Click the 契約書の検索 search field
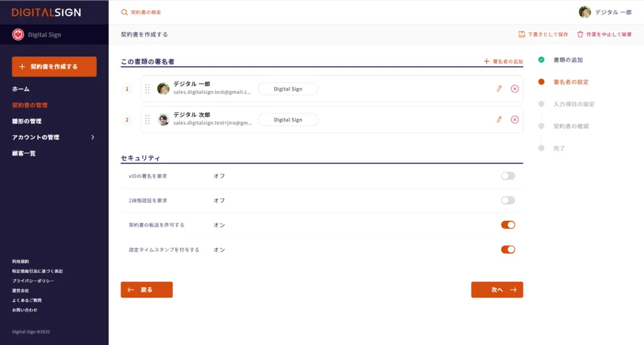 coord(155,12)
